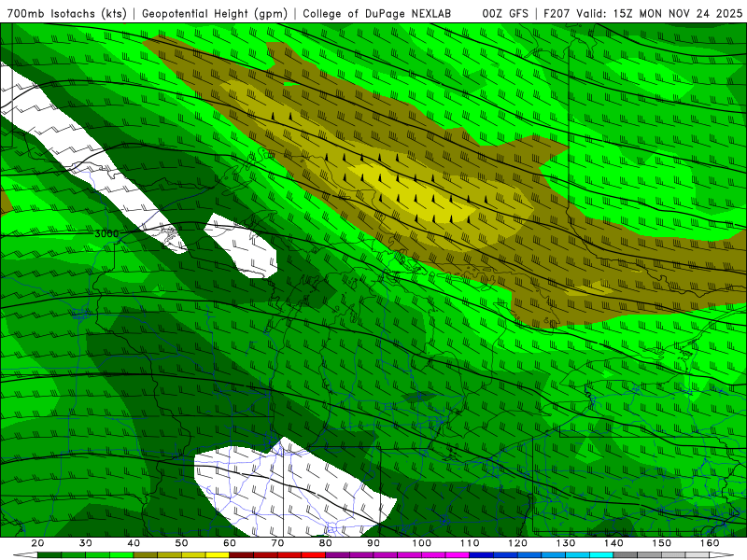Click the 'Valid: 15Z MON NOV 24 2025' text
This screenshot has width=747, height=560.
tap(659, 13)
